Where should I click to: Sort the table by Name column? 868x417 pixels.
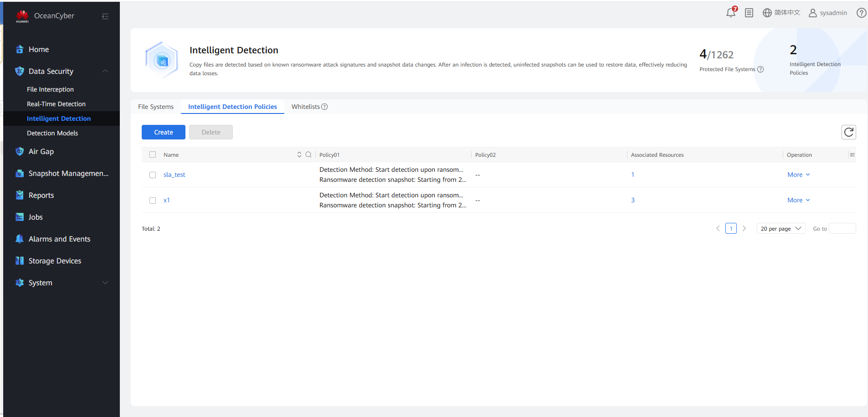(x=299, y=154)
